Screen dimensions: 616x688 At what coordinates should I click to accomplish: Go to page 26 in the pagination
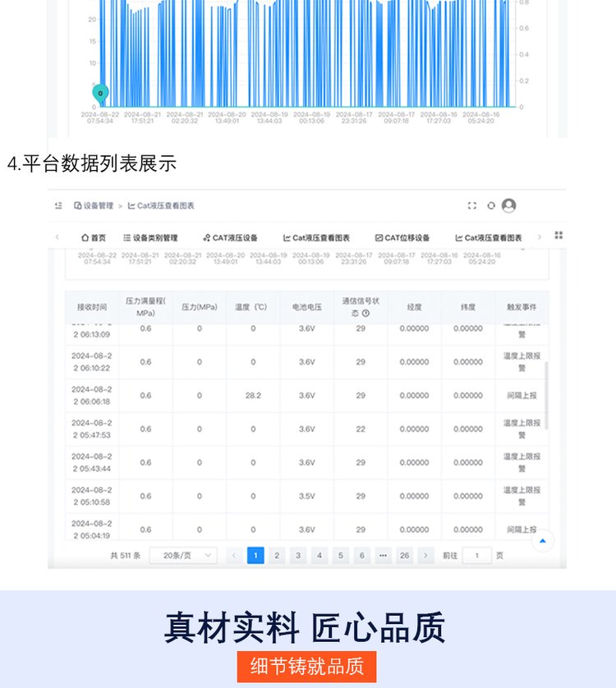[x=404, y=556]
